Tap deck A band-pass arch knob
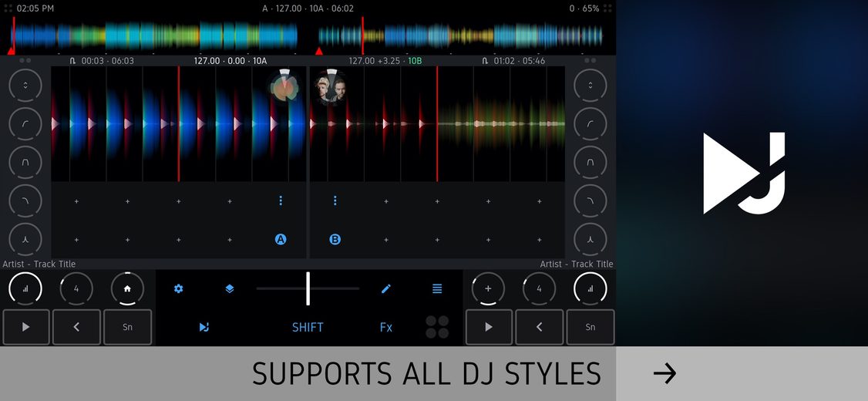This screenshot has height=401, width=868. pyautogui.click(x=25, y=162)
